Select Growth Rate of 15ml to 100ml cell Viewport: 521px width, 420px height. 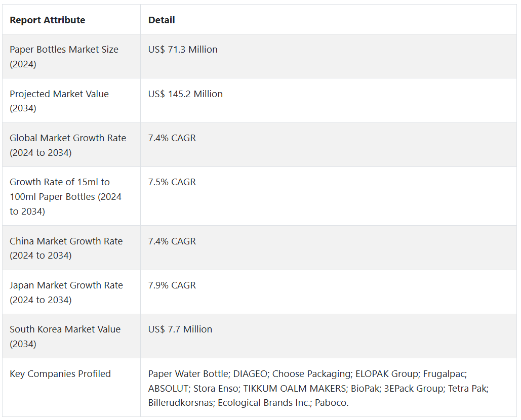[x=71, y=196]
